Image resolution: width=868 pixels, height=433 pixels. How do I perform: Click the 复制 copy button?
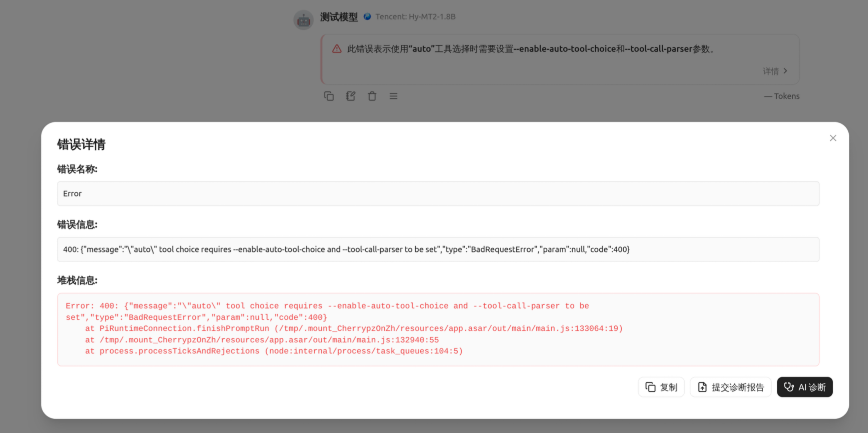pyautogui.click(x=661, y=387)
